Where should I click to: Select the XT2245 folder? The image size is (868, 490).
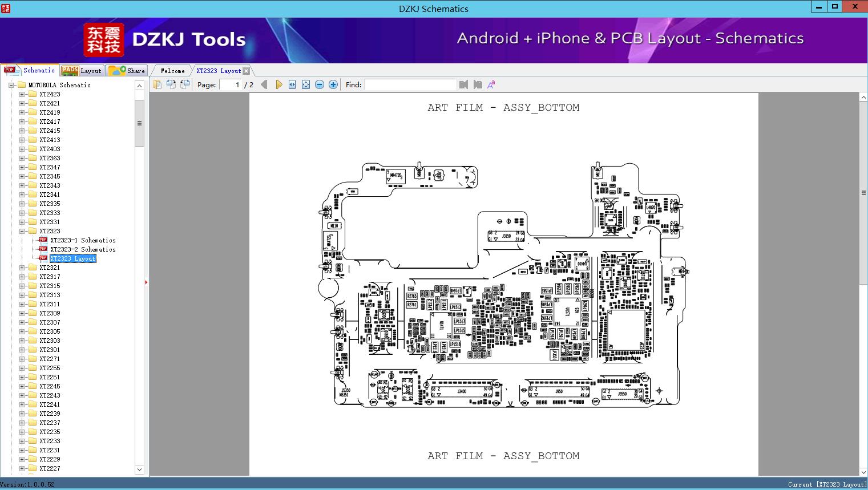pos(50,386)
